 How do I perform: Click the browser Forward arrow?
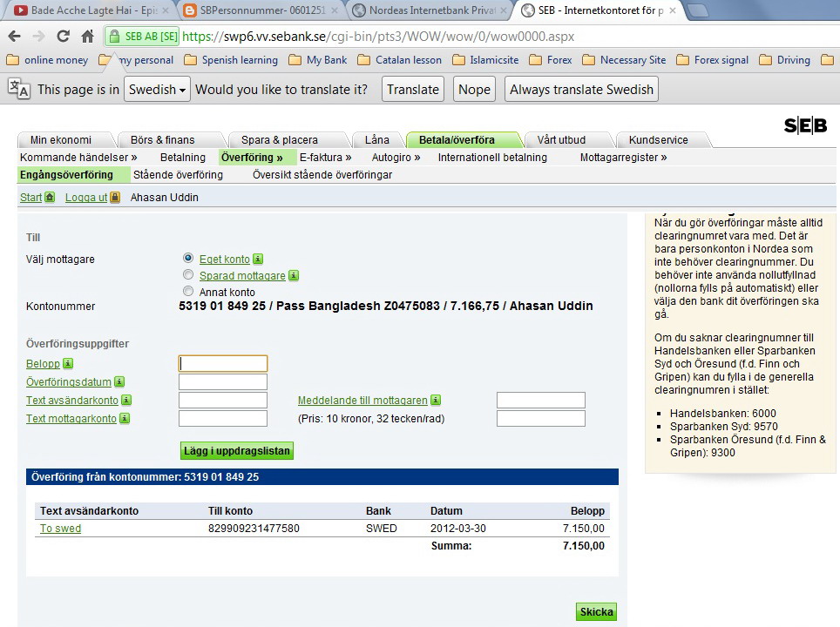pos(38,37)
